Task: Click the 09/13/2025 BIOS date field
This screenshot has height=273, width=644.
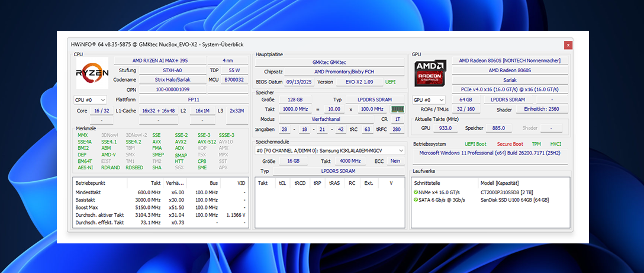Action: [x=300, y=82]
